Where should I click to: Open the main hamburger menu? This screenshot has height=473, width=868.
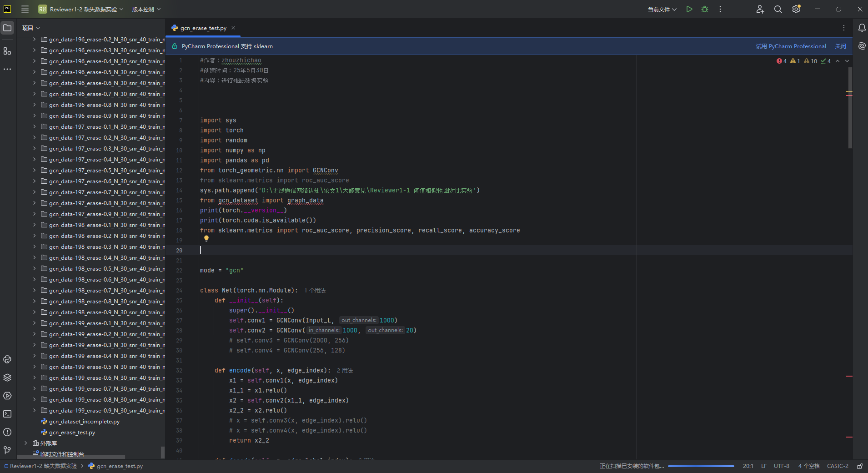(25, 9)
